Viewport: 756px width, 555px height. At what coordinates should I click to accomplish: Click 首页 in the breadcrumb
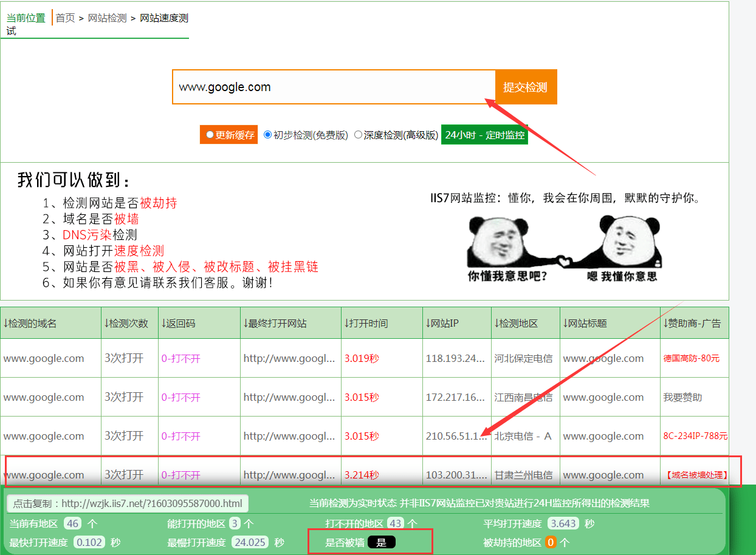coord(64,18)
